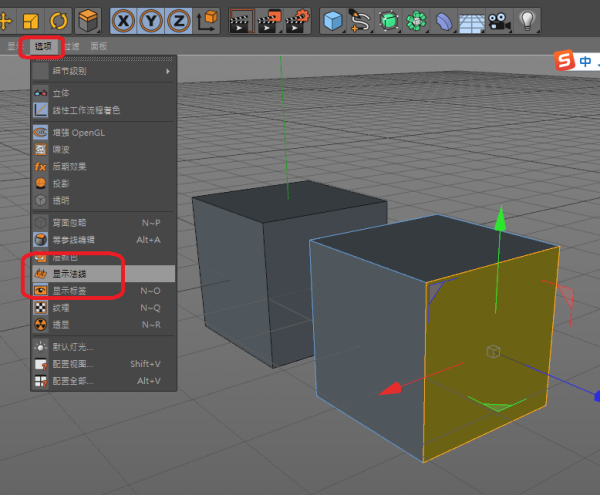
Task: Click the Light bulb icon
Action: 526,19
